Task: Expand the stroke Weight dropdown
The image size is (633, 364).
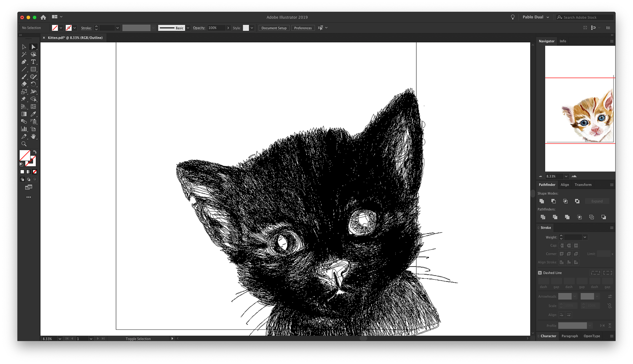Action: (x=585, y=237)
